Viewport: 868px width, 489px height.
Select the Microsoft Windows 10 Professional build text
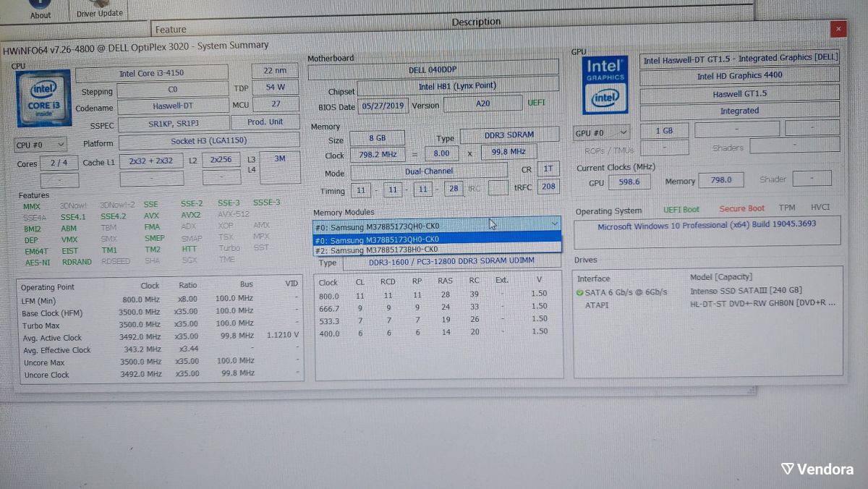707,225
